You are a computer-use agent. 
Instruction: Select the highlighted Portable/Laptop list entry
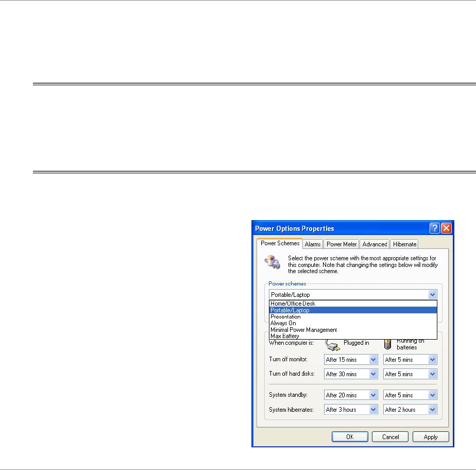click(353, 310)
